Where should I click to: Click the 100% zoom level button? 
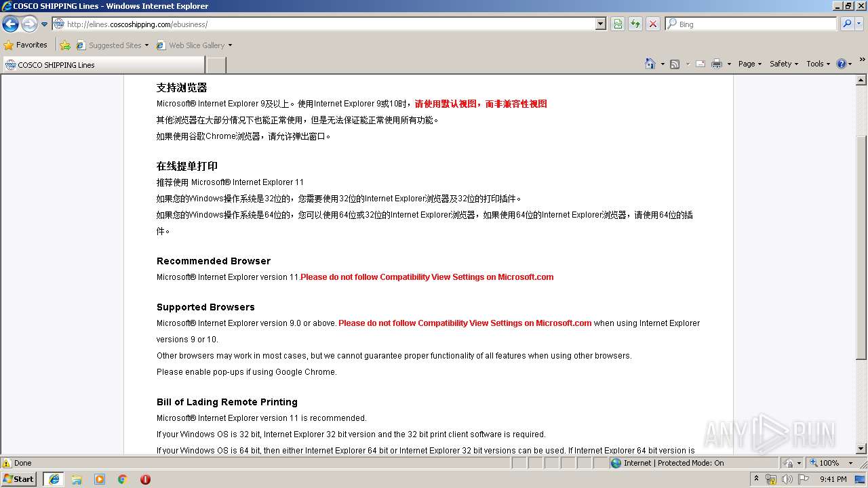tap(824, 463)
